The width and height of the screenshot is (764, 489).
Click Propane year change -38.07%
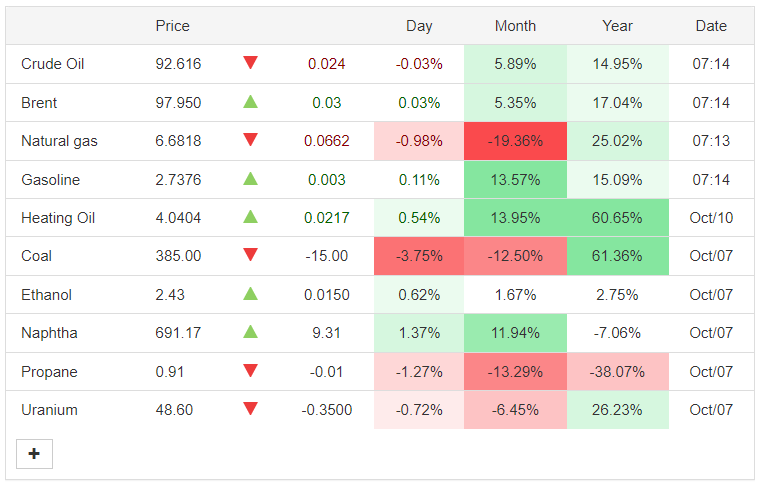pyautogui.click(x=617, y=372)
